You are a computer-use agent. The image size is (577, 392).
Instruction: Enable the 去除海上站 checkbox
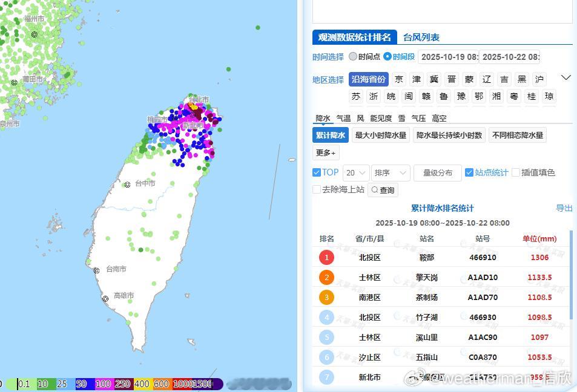tap(317, 189)
